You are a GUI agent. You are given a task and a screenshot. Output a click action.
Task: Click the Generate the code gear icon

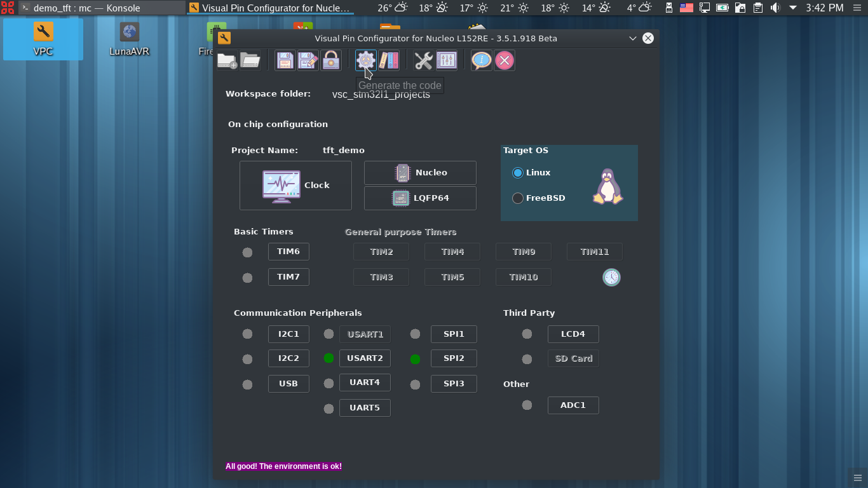[365, 60]
